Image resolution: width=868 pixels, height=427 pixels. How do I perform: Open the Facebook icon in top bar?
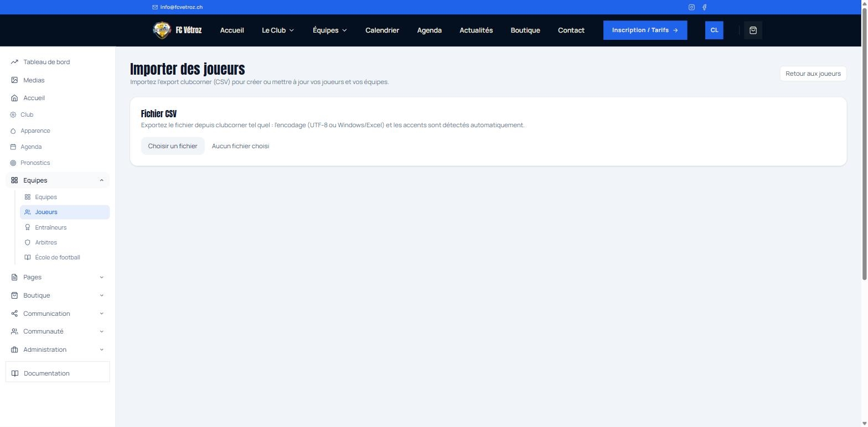click(704, 7)
